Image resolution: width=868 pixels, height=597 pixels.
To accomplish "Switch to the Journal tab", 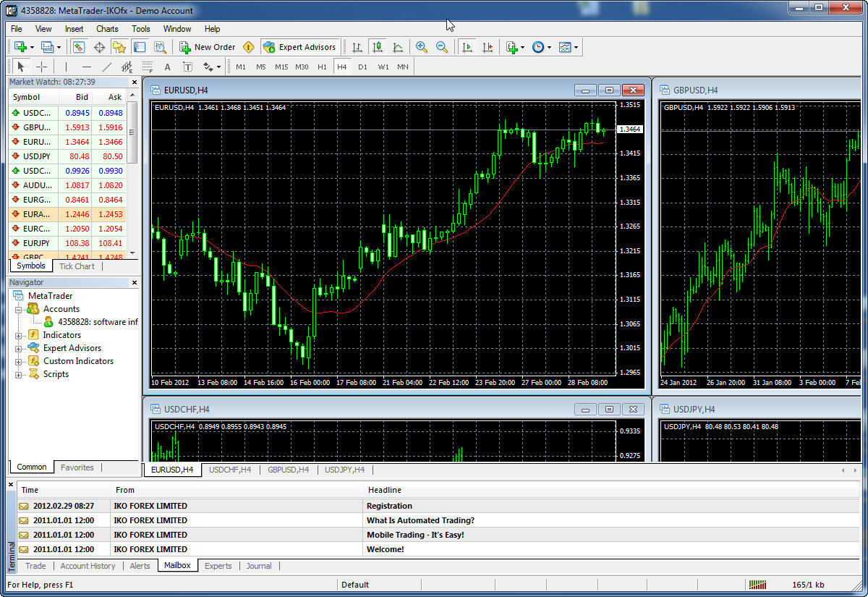I will [259, 566].
